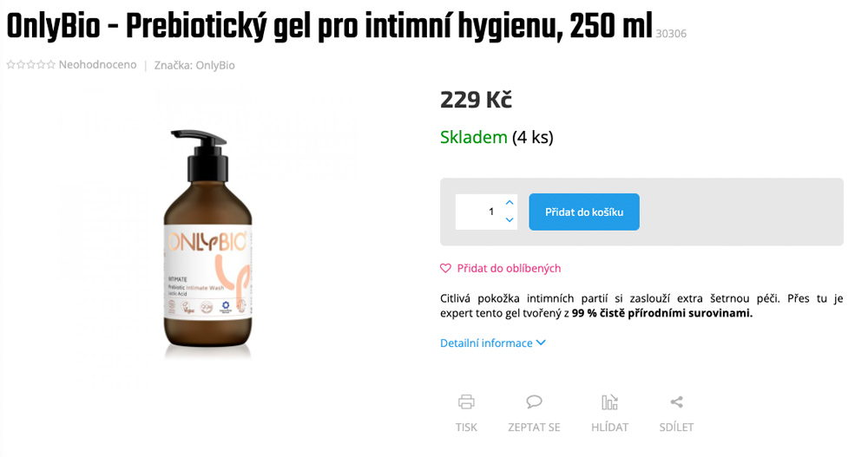
Task: Click the TISK print label
Action: click(466, 428)
